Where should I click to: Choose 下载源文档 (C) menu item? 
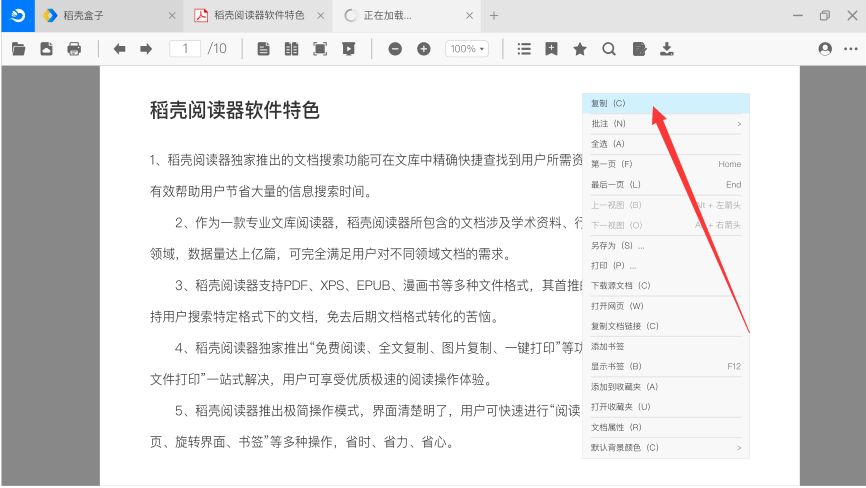click(666, 285)
